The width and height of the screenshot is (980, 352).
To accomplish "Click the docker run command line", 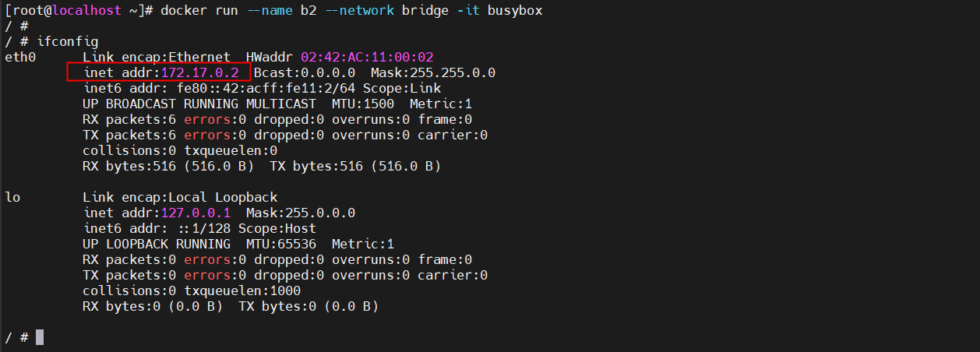I will coord(351,10).
